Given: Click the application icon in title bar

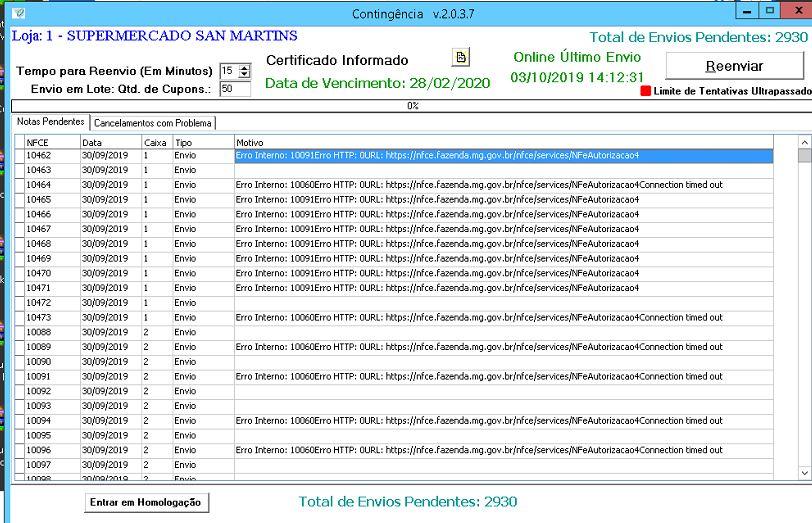Looking at the screenshot, I should tap(19, 13).
